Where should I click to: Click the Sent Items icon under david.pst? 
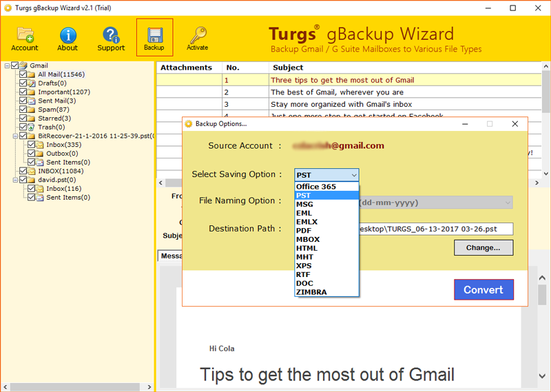point(40,197)
